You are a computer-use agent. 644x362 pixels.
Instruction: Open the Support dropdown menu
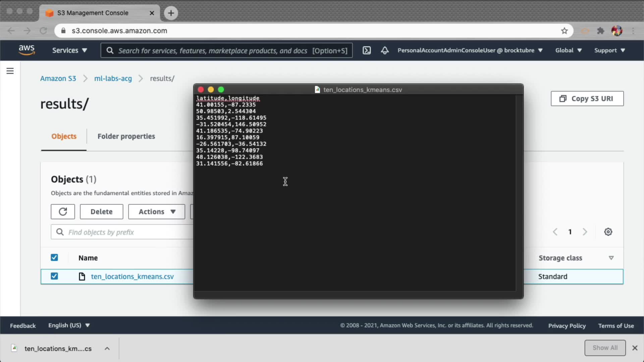coord(609,50)
